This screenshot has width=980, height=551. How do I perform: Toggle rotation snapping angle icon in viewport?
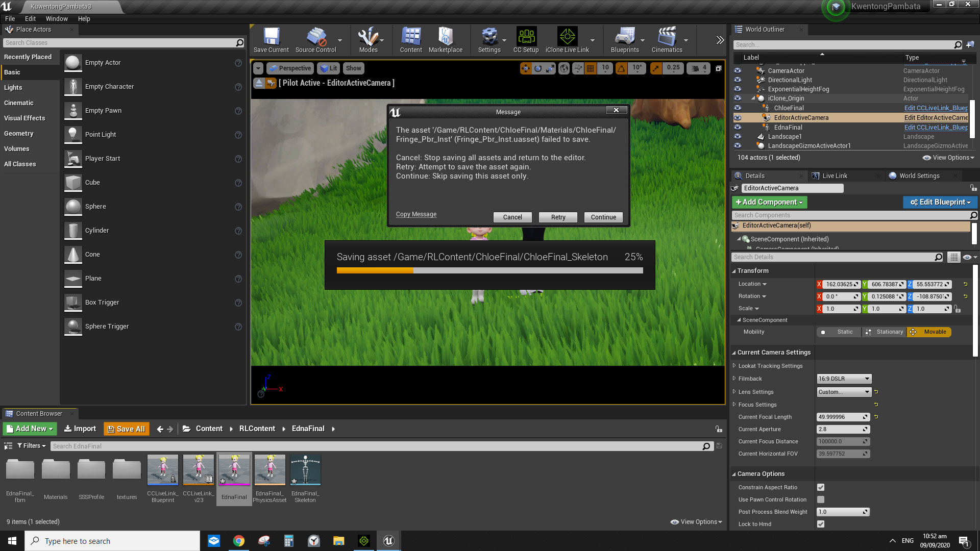pyautogui.click(x=621, y=68)
